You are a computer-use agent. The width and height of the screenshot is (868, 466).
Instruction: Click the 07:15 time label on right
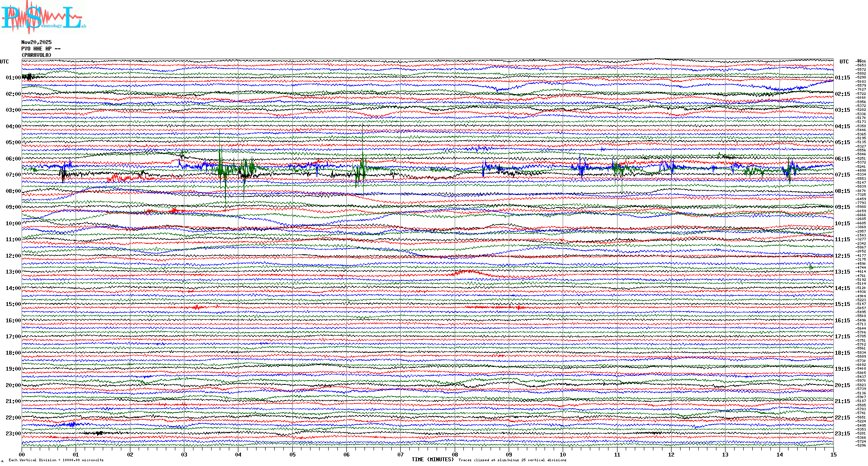(842, 175)
